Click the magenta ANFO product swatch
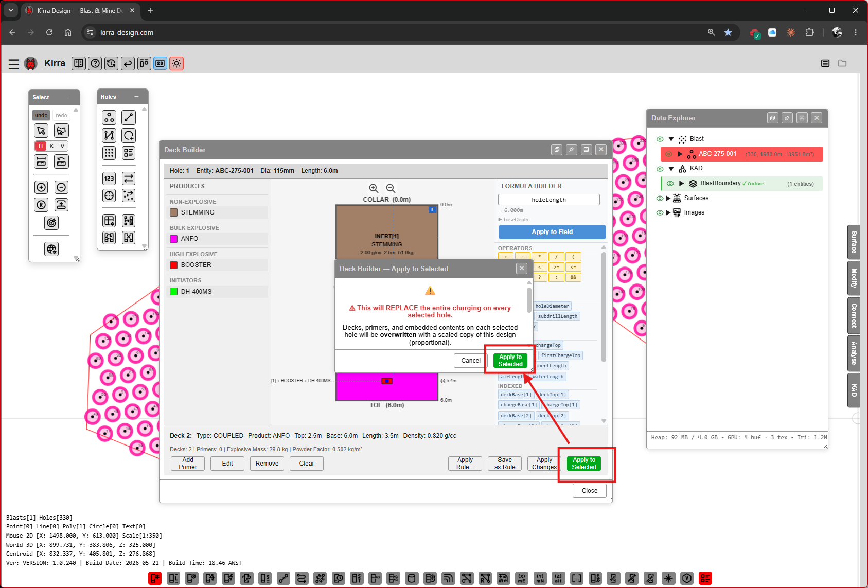This screenshot has height=588, width=868. [x=174, y=239]
